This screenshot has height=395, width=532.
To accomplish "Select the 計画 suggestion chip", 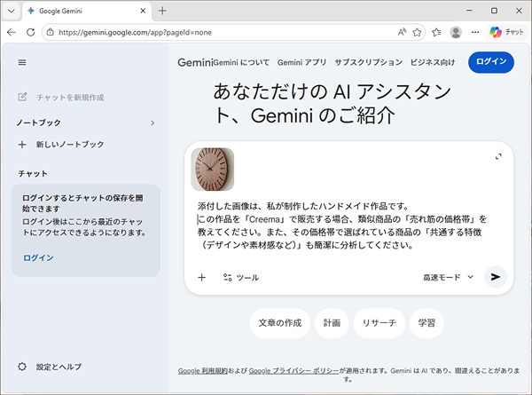I will pyautogui.click(x=332, y=323).
